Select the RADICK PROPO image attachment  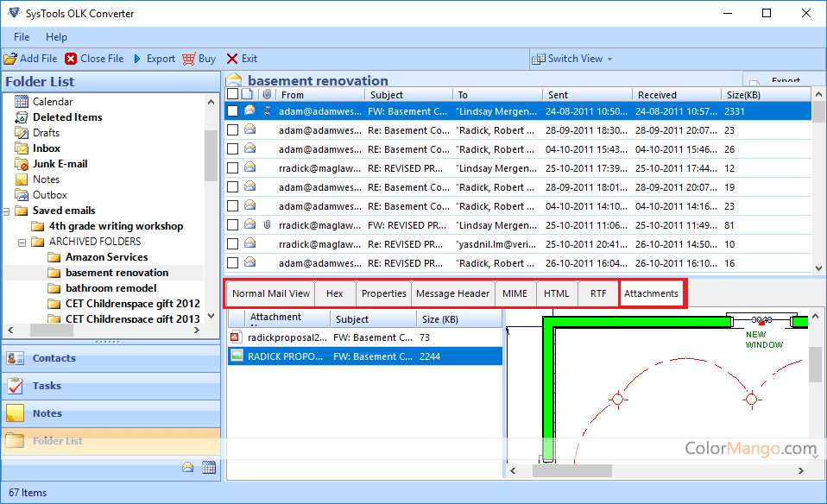pyautogui.click(x=236, y=356)
